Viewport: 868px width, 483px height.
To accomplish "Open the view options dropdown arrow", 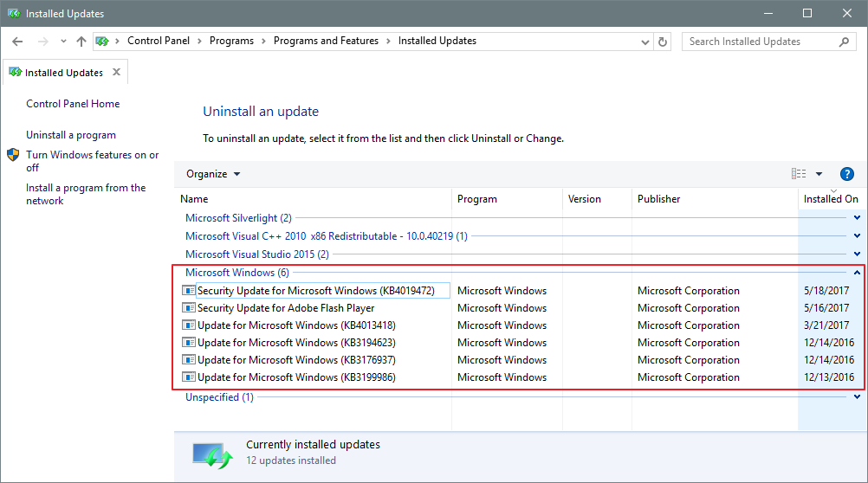I will coord(819,174).
